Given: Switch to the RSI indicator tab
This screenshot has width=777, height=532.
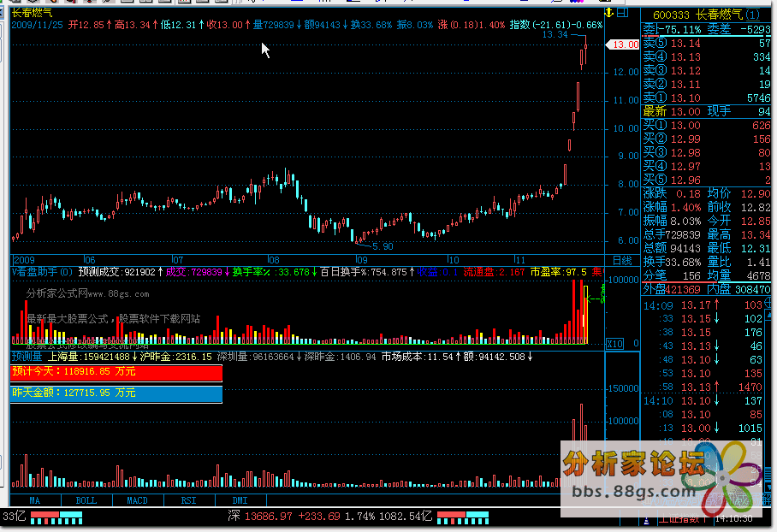Looking at the screenshot, I should pyautogui.click(x=188, y=499).
